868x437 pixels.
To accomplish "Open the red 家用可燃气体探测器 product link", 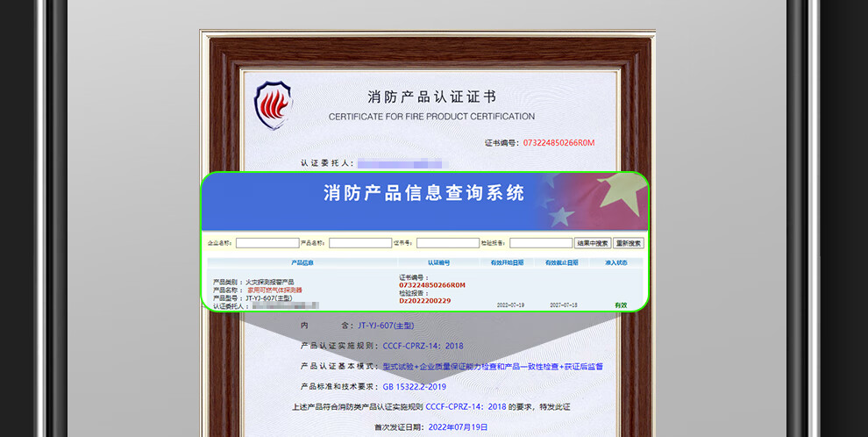I will (x=274, y=290).
